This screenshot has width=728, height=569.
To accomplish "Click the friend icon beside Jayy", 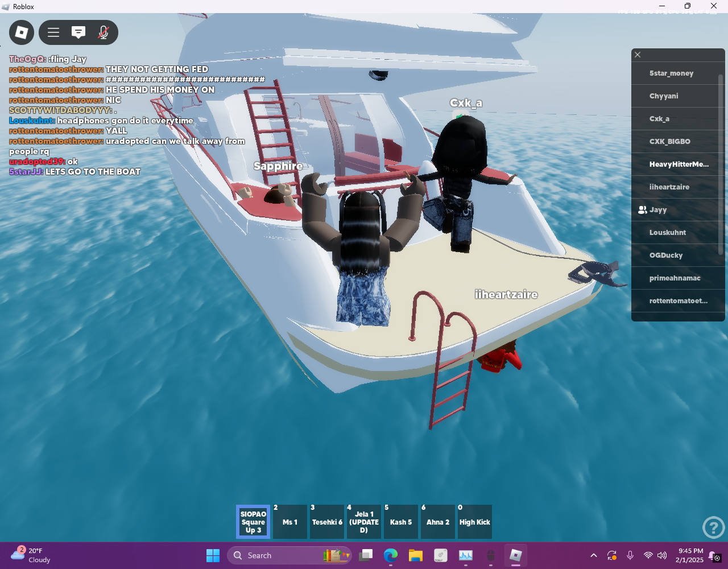I will pyautogui.click(x=642, y=210).
